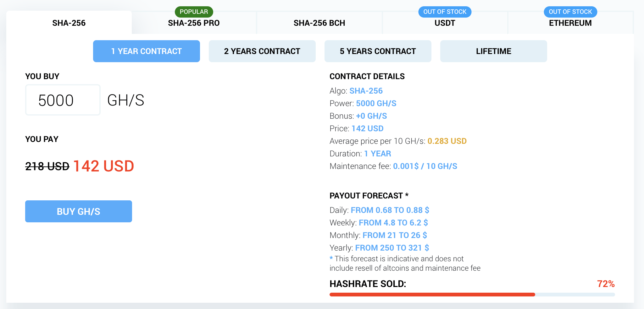Screen dimensions: 644x309
Task: Choose the 1 YEAR CONTRACT option
Action: coord(147,51)
